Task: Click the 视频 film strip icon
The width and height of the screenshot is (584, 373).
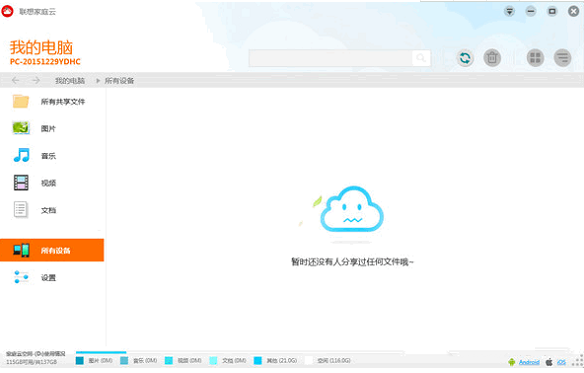Action: tap(21, 183)
